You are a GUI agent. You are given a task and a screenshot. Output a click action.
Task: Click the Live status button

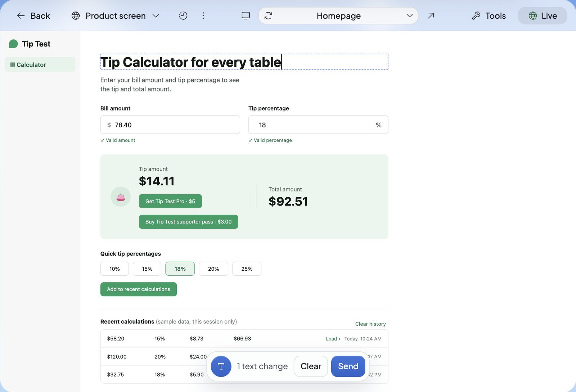click(543, 16)
